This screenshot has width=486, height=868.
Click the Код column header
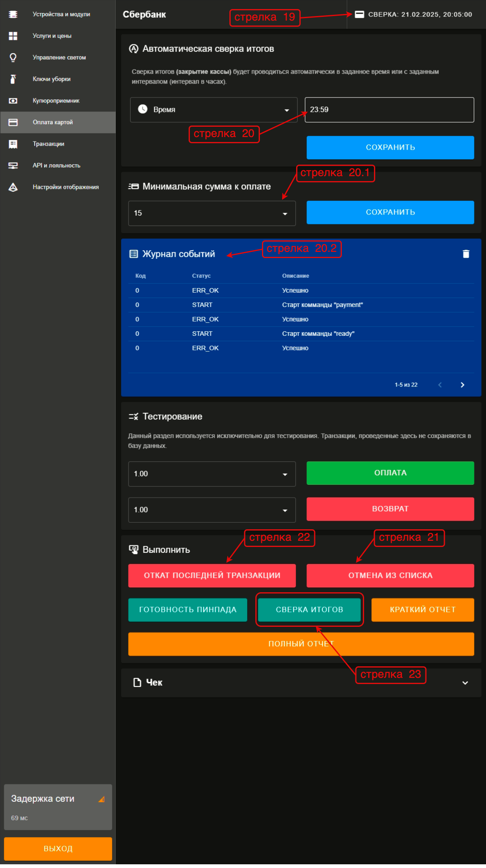click(x=140, y=276)
